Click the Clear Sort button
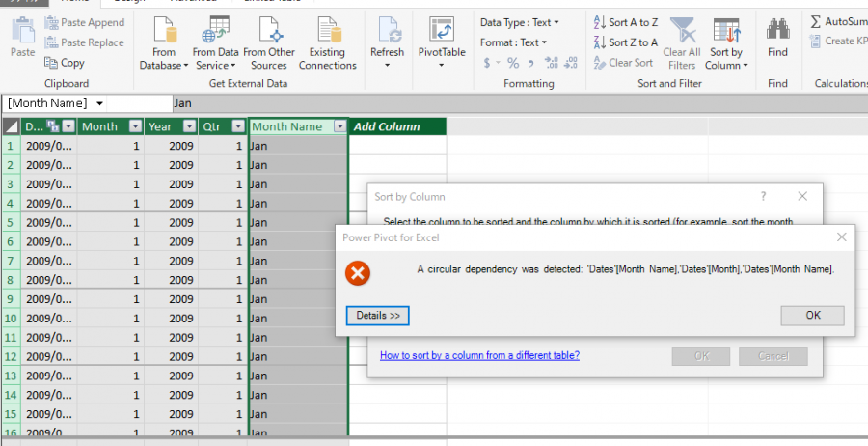The height and width of the screenshot is (446, 868). tap(623, 63)
